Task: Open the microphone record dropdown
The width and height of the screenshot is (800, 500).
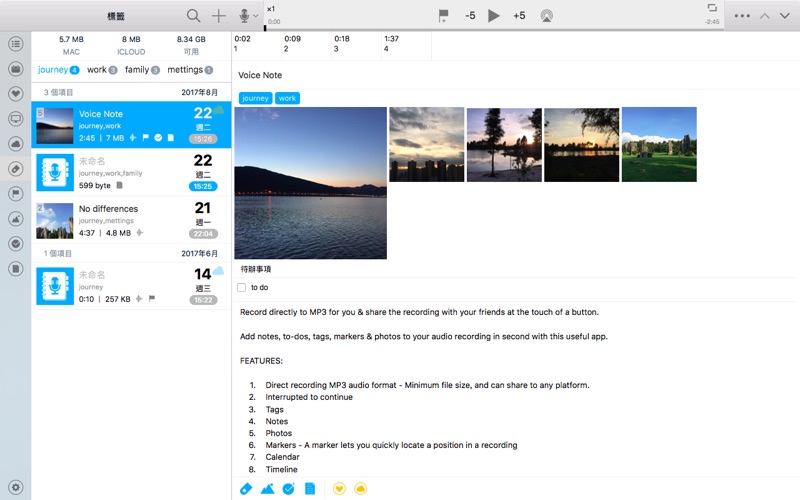Action: [248, 16]
